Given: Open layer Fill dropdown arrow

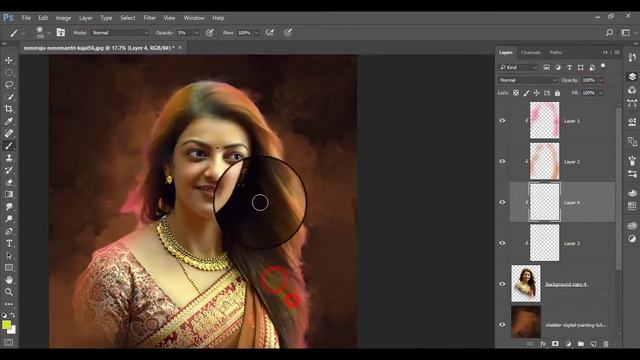Looking at the screenshot, I should [601, 93].
